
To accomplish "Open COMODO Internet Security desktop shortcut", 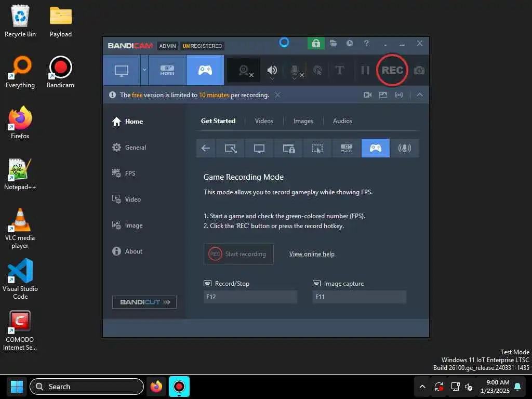I will click(x=20, y=330).
